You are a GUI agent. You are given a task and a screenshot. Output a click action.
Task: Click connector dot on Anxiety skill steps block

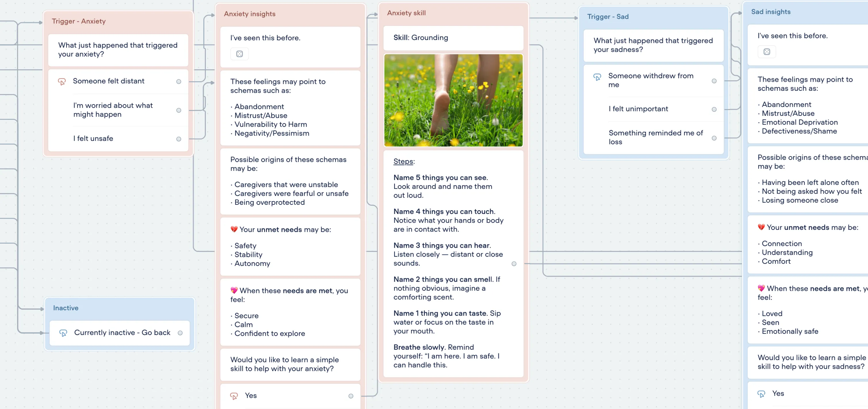[x=514, y=264]
